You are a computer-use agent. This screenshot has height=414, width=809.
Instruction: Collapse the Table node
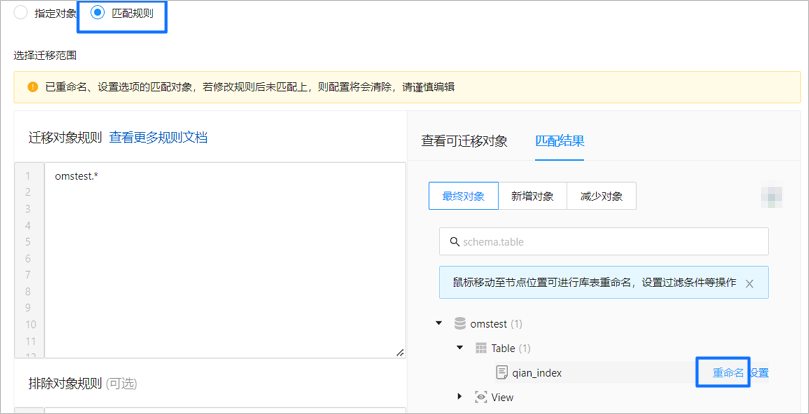coord(460,348)
